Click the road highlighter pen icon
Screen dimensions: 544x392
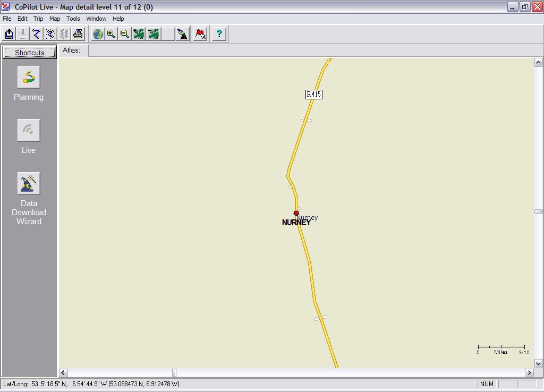(183, 34)
